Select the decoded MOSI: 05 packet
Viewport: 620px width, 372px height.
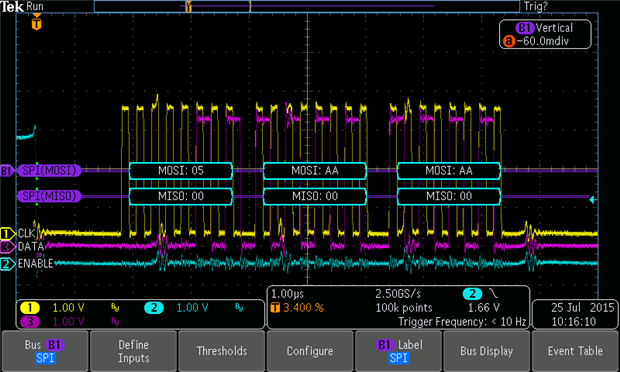point(181,171)
